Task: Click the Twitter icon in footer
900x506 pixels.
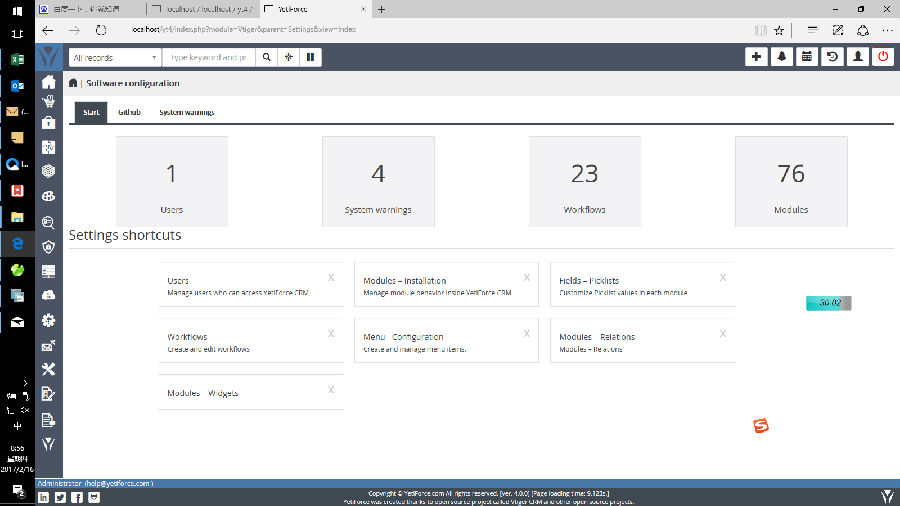Action: 60,497
